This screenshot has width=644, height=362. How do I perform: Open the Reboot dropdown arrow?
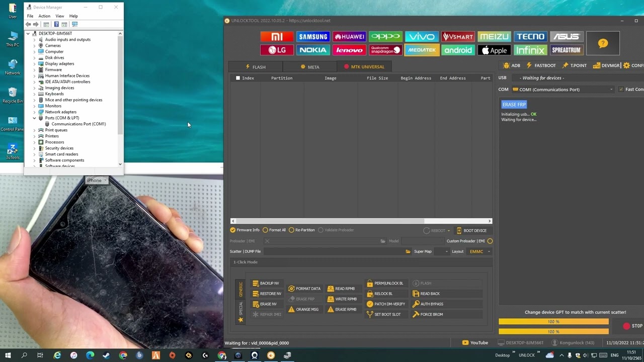coord(448,231)
